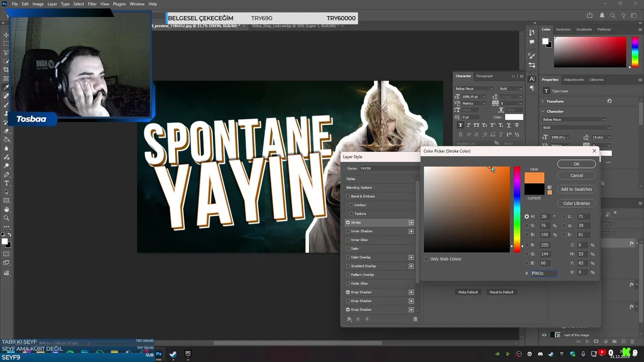Select the Pen tool
Image resolution: width=644 pixels, height=362 pixels.
[x=6, y=174]
